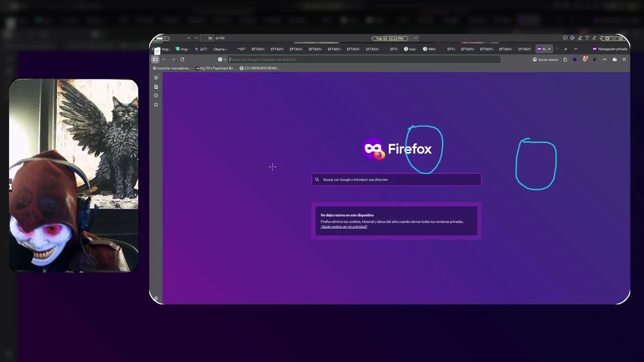Open synced tabs from the sidebar
644x362 pixels.
pos(156,86)
